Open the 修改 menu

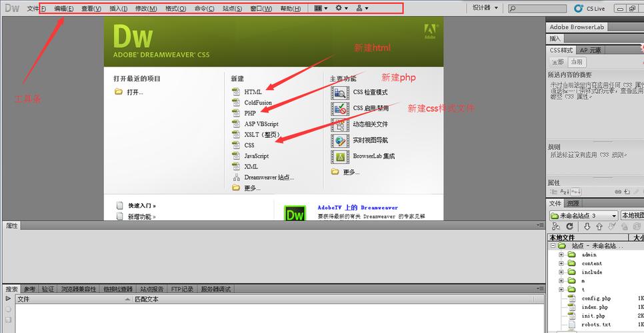pyautogui.click(x=146, y=8)
